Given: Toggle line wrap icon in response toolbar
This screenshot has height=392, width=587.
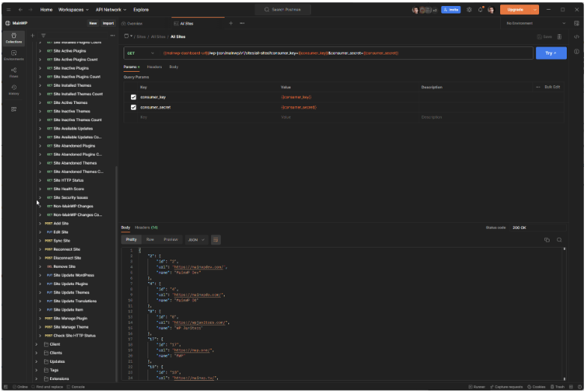Looking at the screenshot, I should (216, 239).
